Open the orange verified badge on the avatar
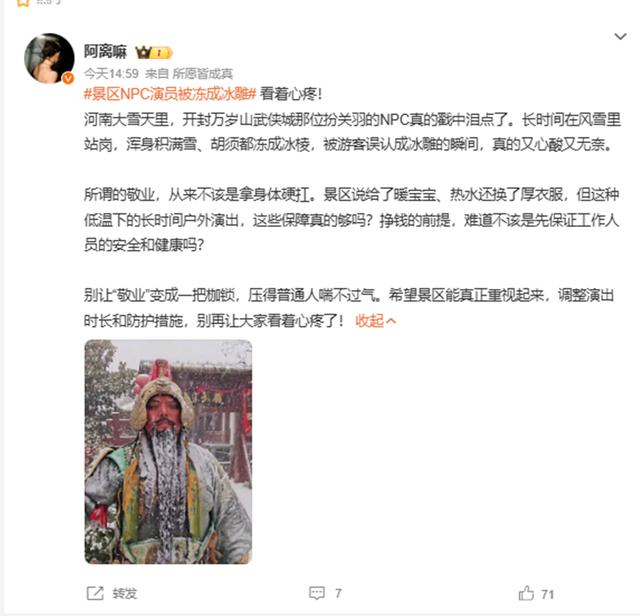 coord(68,78)
